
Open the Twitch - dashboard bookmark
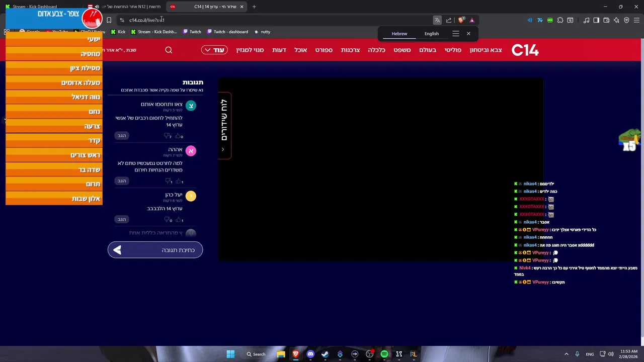coord(227,32)
